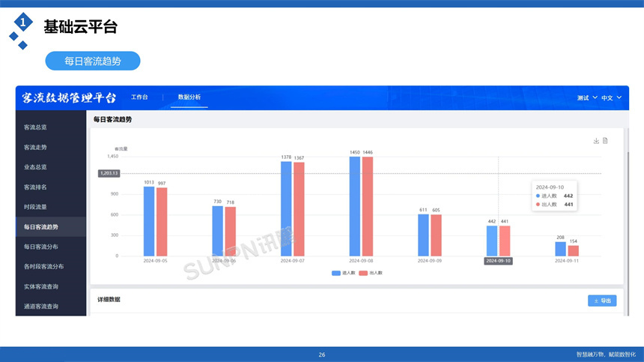Open the 中文 language dropdown
The width and height of the screenshot is (644, 362).
tap(612, 98)
